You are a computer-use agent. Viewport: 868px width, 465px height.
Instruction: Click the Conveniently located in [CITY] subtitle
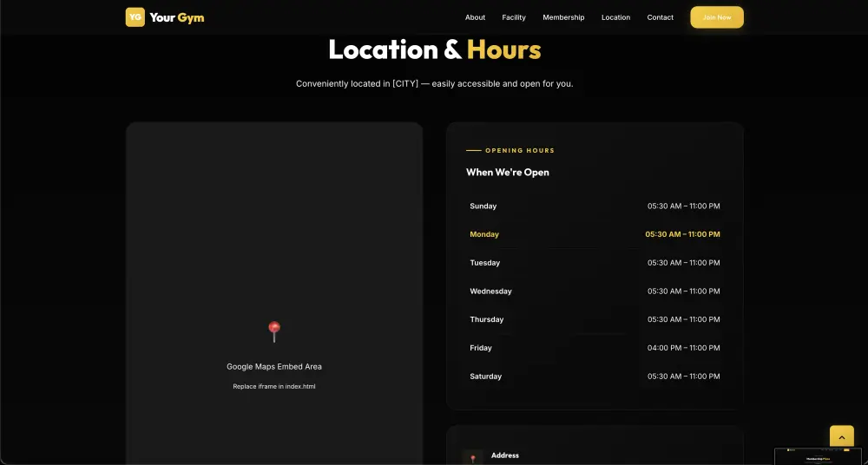[435, 83]
